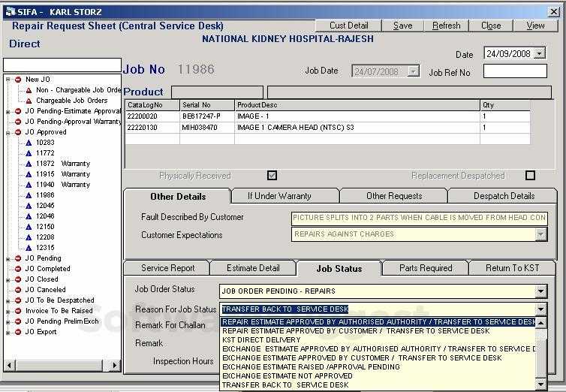Collapse the New JO tree node

point(8,80)
